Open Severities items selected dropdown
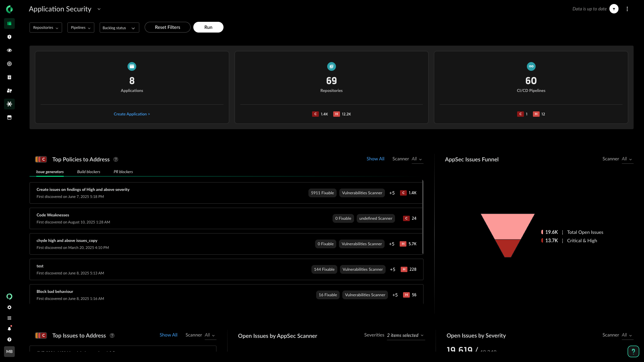The width and height of the screenshot is (644, 362). click(x=405, y=335)
